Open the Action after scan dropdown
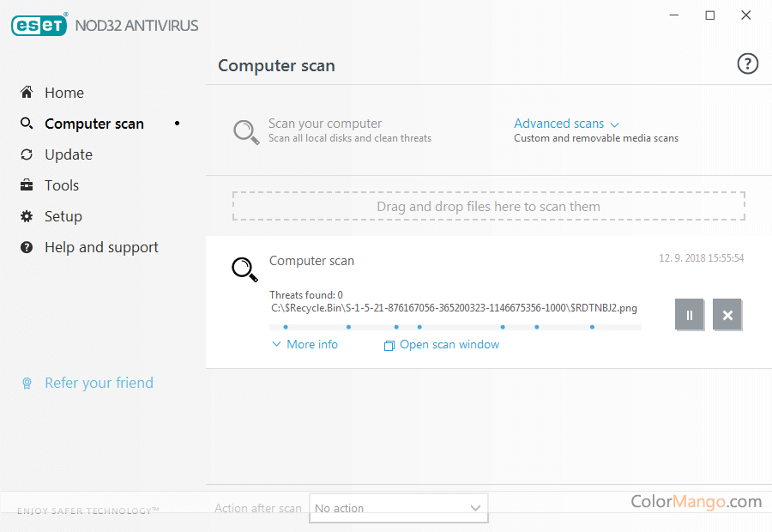772x532 pixels. coord(398,508)
